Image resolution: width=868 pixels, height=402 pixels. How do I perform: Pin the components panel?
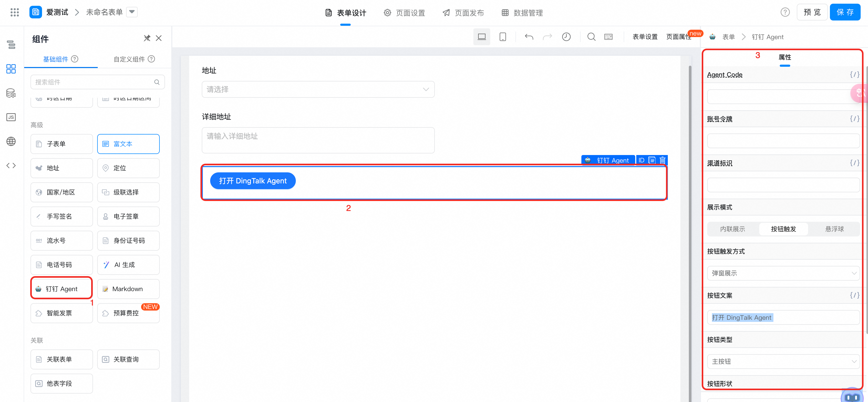click(147, 38)
